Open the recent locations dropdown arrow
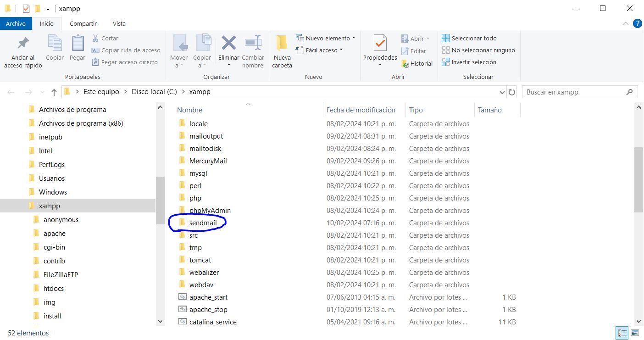 41,93
